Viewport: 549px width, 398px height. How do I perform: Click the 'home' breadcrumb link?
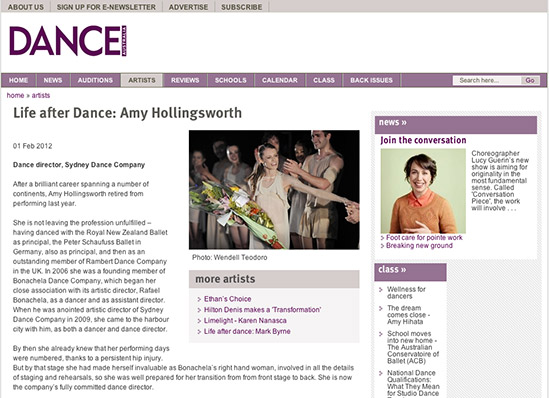click(x=15, y=95)
